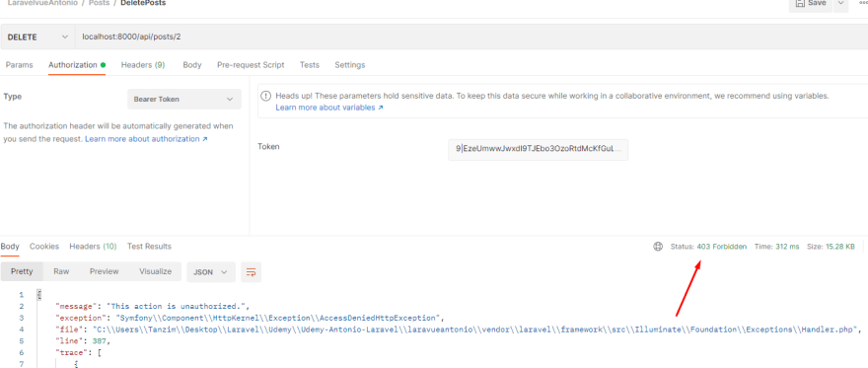Switch to Preview response view
868x368 pixels.
tap(105, 271)
